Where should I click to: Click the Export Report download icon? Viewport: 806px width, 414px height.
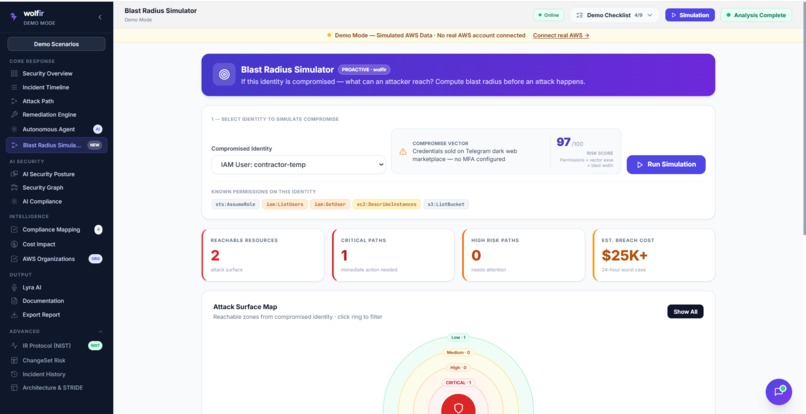14,315
